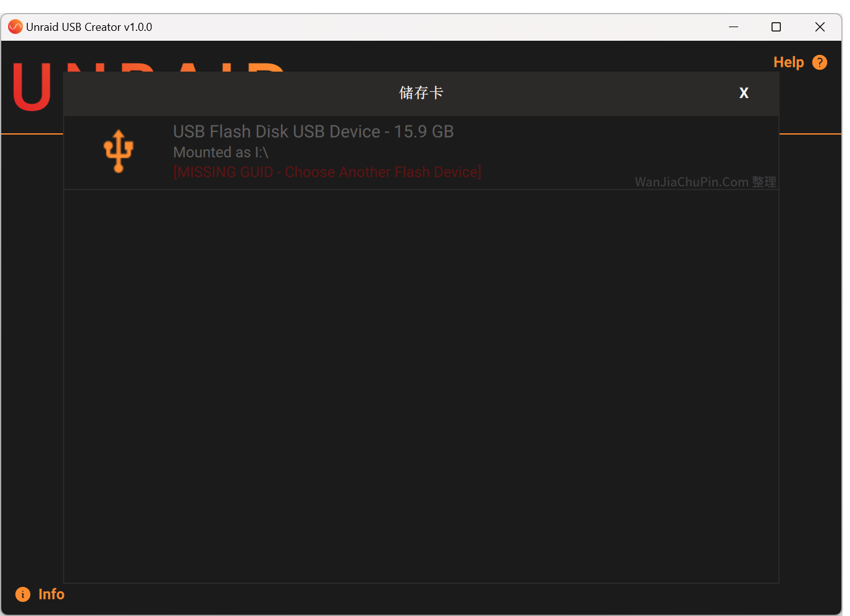
Task: Click the partially hidden UNRAID logo letters
Action: click(173, 67)
